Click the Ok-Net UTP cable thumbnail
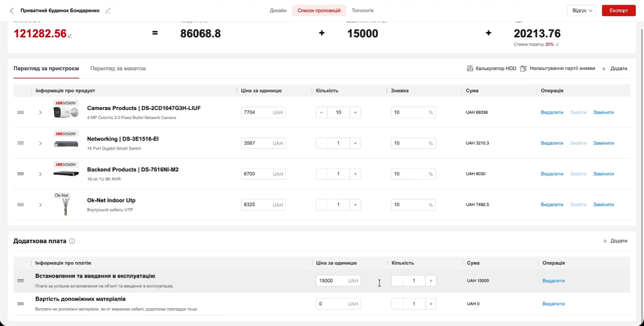 pos(66,204)
